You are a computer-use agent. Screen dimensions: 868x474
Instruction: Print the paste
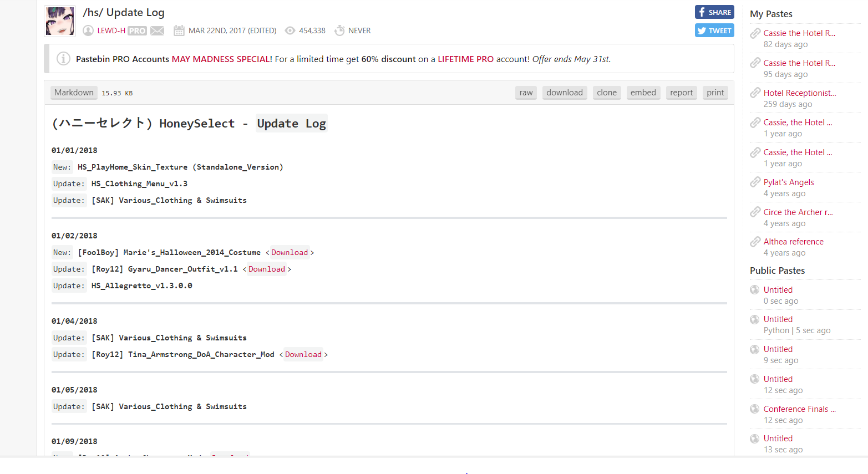[715, 93]
